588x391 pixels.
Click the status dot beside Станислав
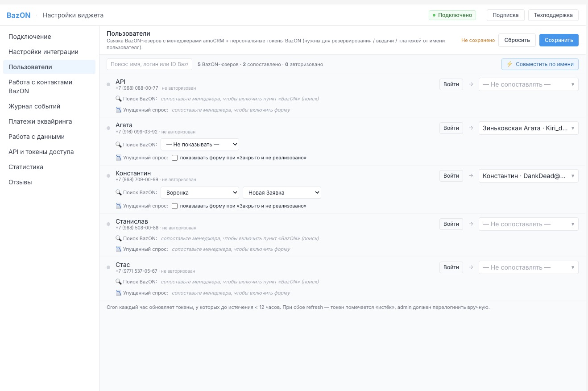(108, 224)
